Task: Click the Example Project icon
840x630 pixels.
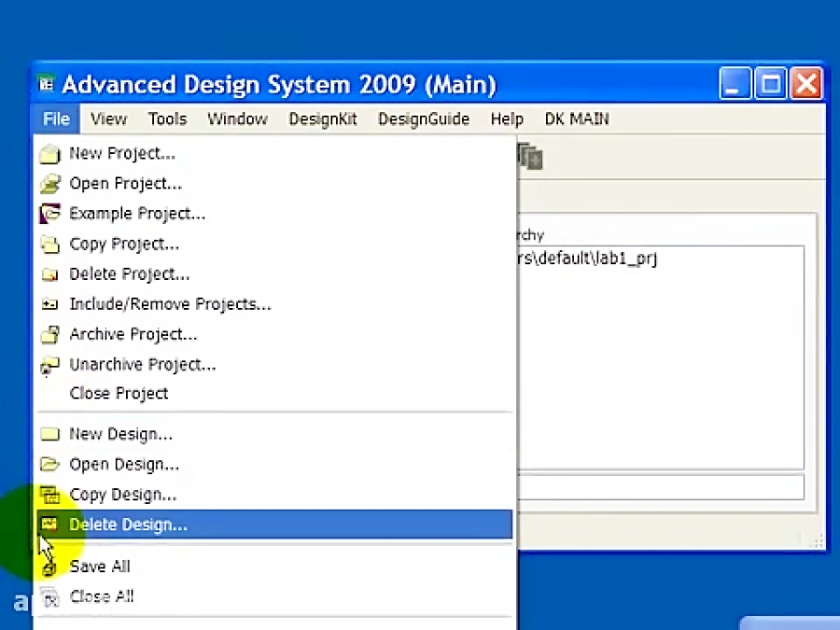Action: coord(50,213)
